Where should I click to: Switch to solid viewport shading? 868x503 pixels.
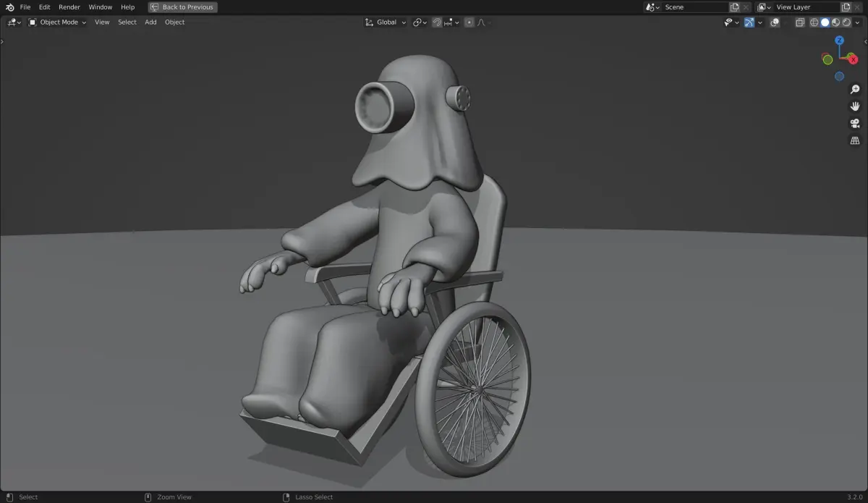pos(825,22)
